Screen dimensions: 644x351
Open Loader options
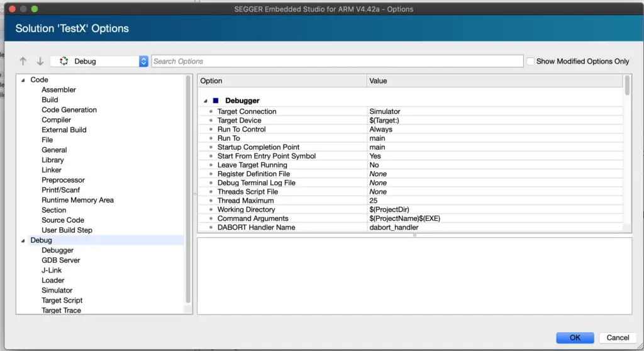click(x=53, y=281)
